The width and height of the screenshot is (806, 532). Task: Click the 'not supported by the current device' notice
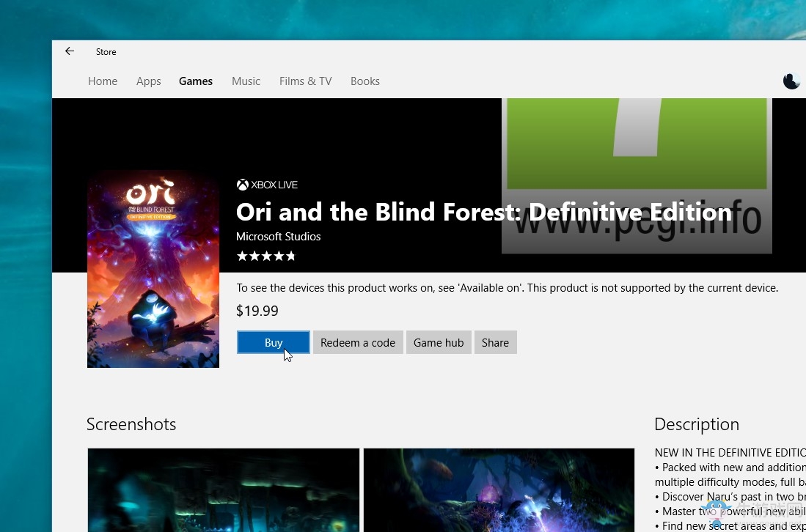[x=508, y=287]
